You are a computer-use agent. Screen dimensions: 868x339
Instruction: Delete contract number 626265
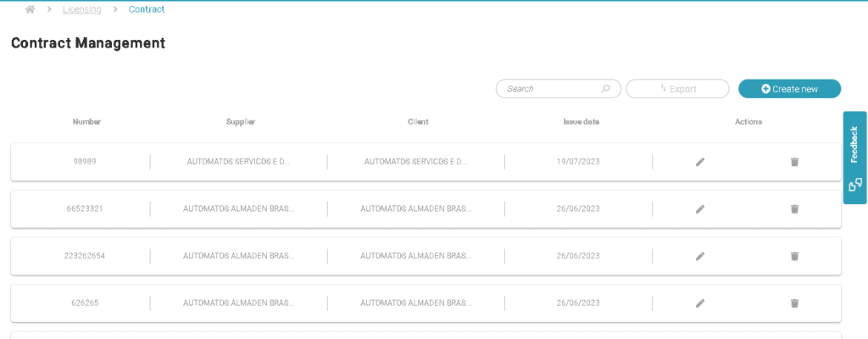tap(794, 303)
